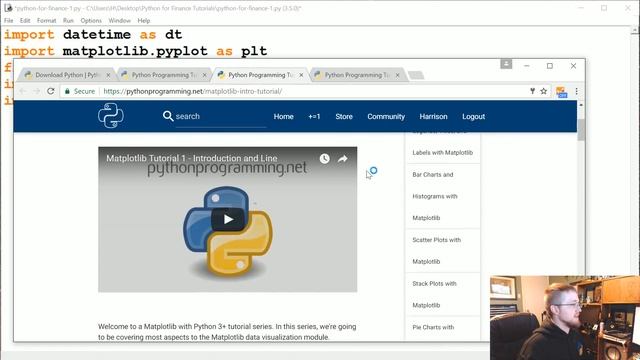
Task: Open IDLE's Options menu
Action: [x=91, y=20]
